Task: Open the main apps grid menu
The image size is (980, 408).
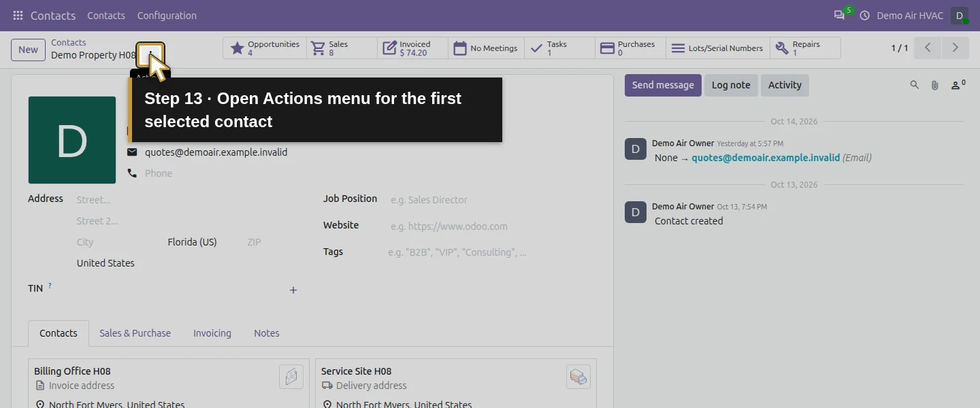Action: click(x=18, y=16)
